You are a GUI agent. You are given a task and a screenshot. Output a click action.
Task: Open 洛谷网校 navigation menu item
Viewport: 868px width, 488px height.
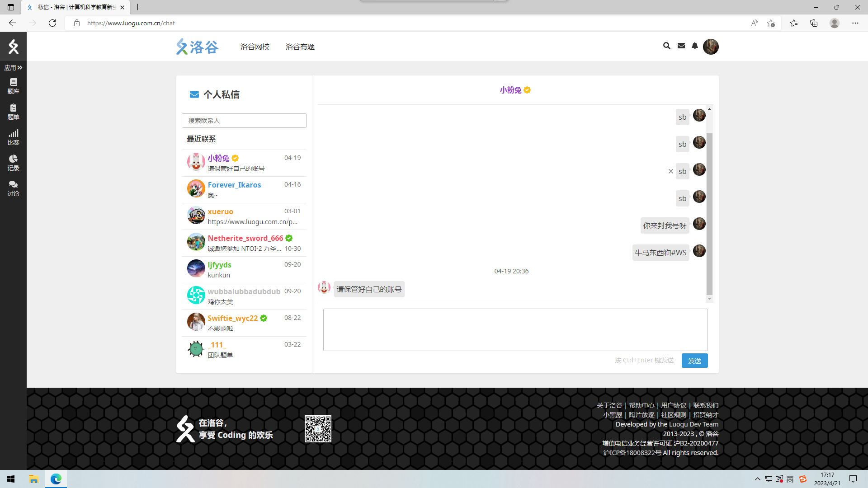coord(255,47)
